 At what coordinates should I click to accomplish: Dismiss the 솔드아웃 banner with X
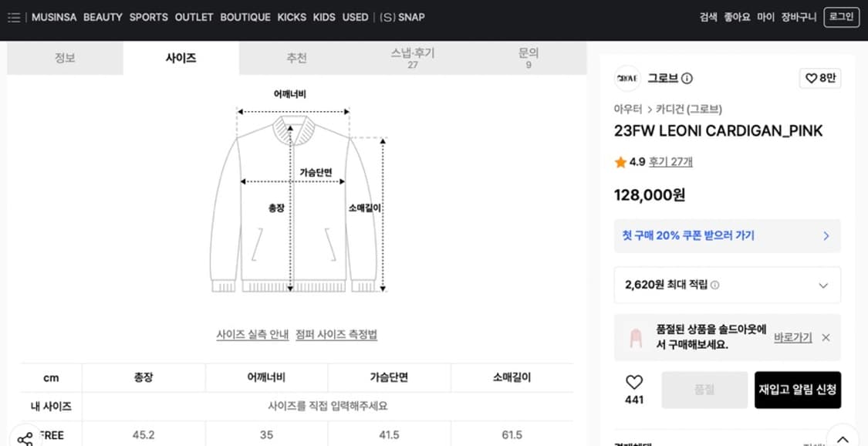826,337
